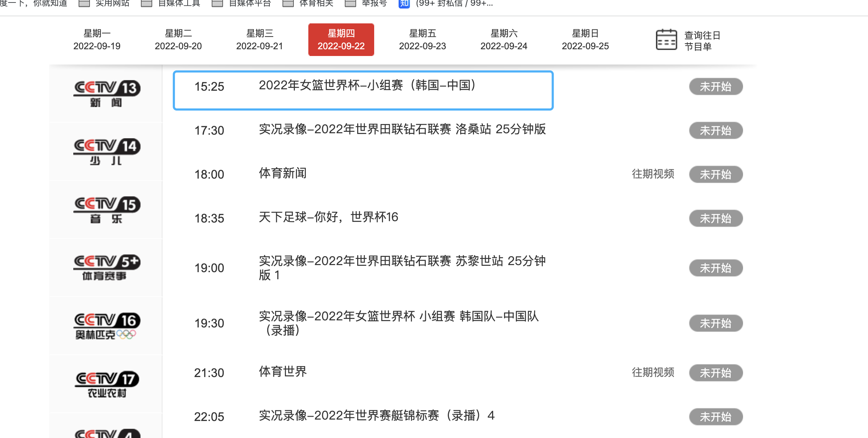Select CCTV-15 Music channel logo
This screenshot has height=438, width=868.
pyautogui.click(x=107, y=210)
